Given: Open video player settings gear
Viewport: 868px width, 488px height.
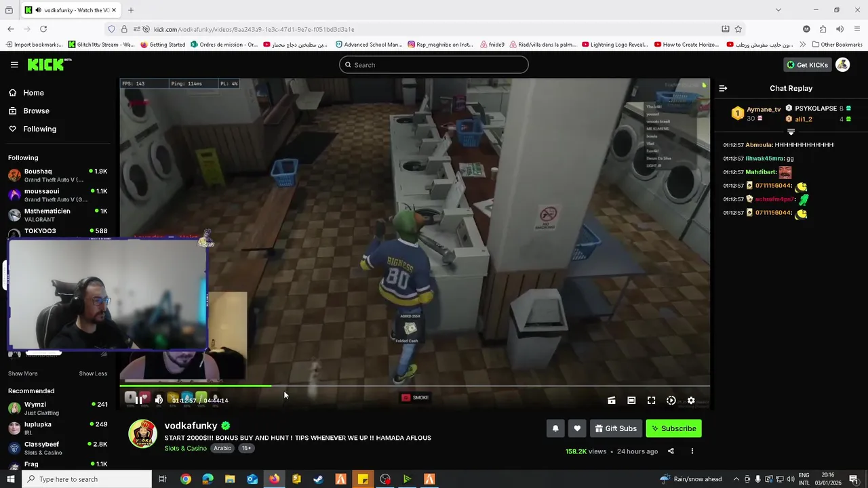Looking at the screenshot, I should click(x=691, y=401).
